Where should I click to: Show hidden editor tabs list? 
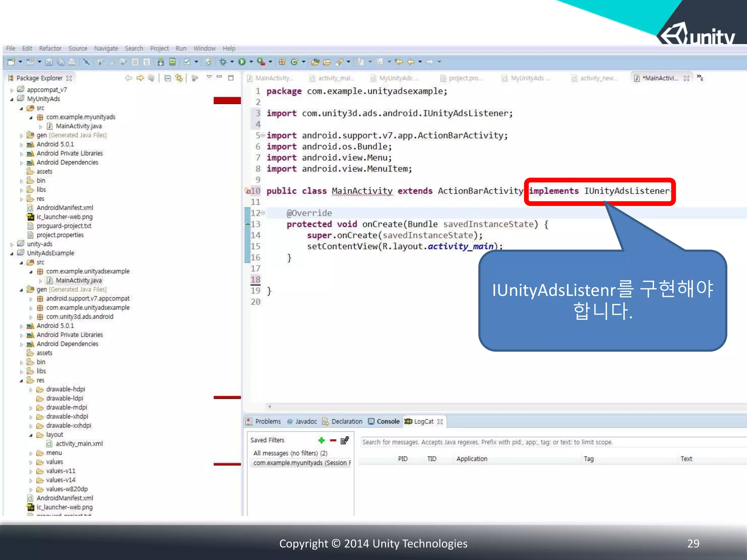[x=700, y=78]
